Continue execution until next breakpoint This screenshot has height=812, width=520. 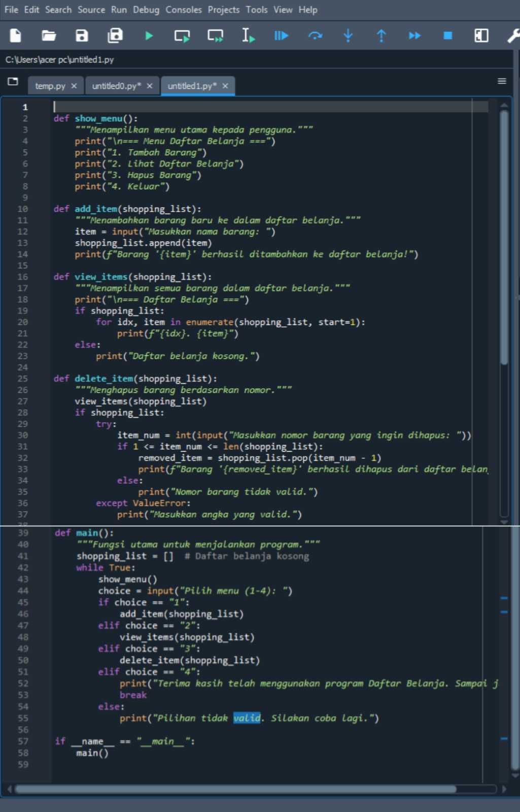pyautogui.click(x=414, y=36)
